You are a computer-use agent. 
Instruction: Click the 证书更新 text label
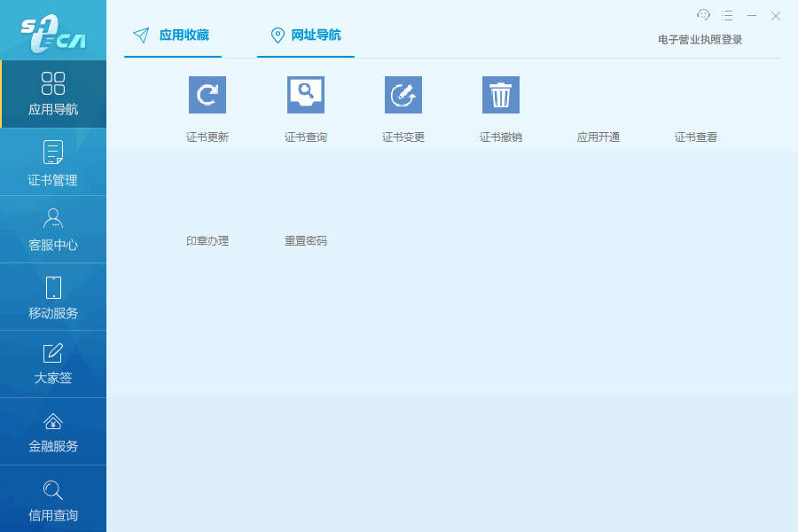(x=207, y=137)
